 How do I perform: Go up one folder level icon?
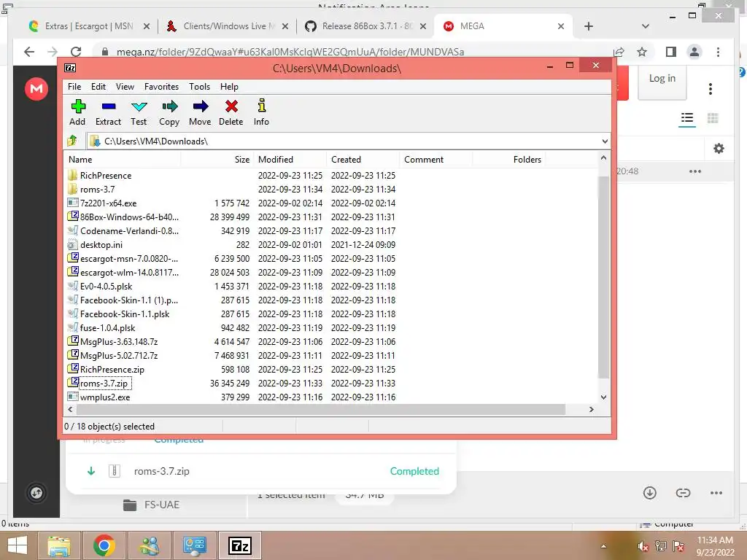(72, 141)
